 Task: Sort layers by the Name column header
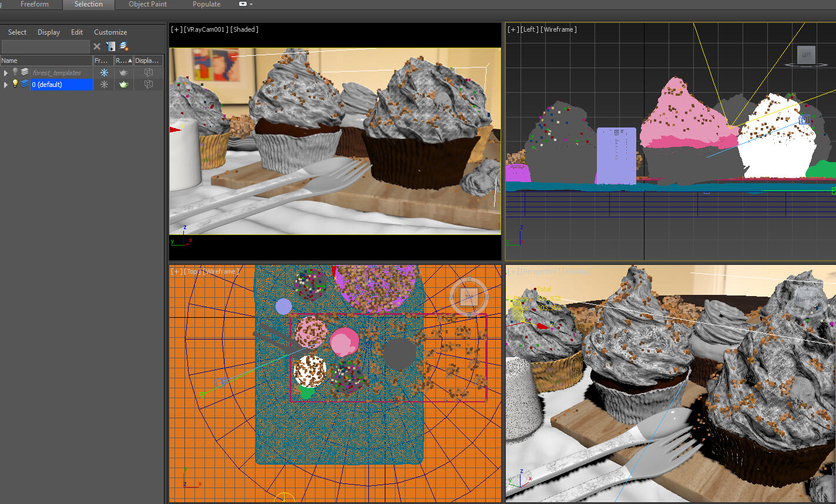click(46, 61)
